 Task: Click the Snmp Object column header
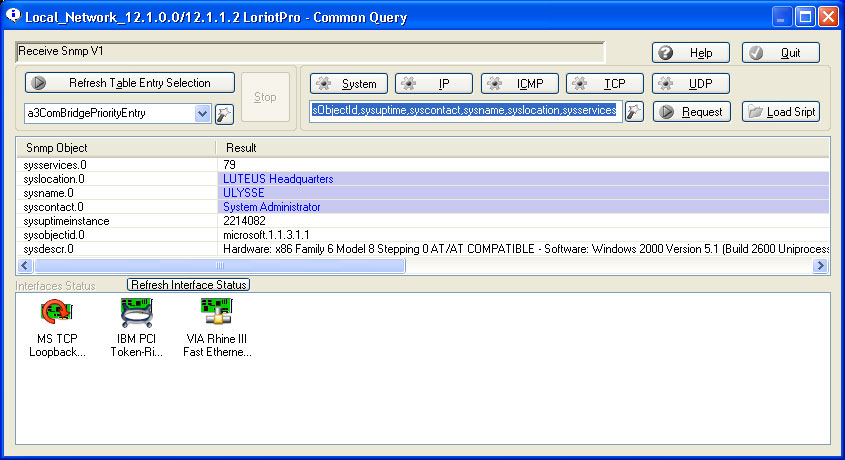pyautogui.click(x=116, y=148)
